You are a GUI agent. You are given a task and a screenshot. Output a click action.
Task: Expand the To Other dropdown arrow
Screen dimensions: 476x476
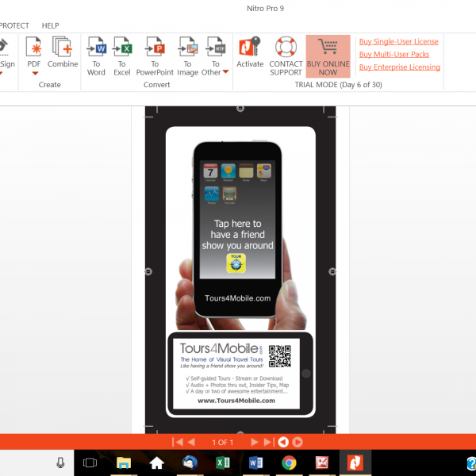click(x=225, y=72)
